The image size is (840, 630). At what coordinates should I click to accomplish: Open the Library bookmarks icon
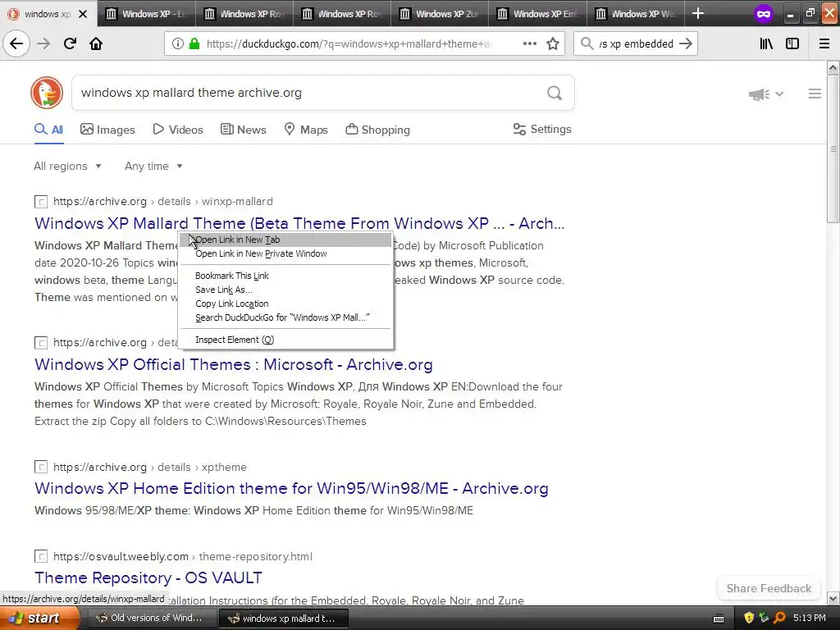coord(766,43)
